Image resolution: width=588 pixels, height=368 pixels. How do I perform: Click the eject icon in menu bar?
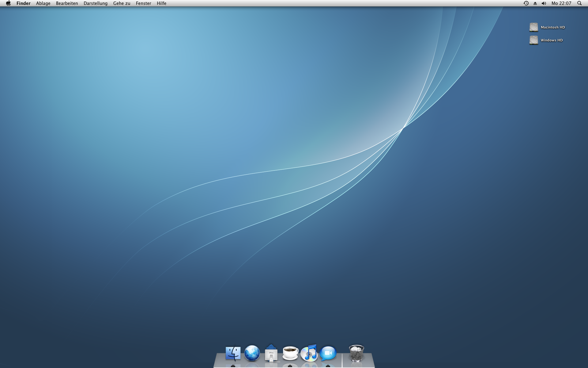click(x=535, y=3)
